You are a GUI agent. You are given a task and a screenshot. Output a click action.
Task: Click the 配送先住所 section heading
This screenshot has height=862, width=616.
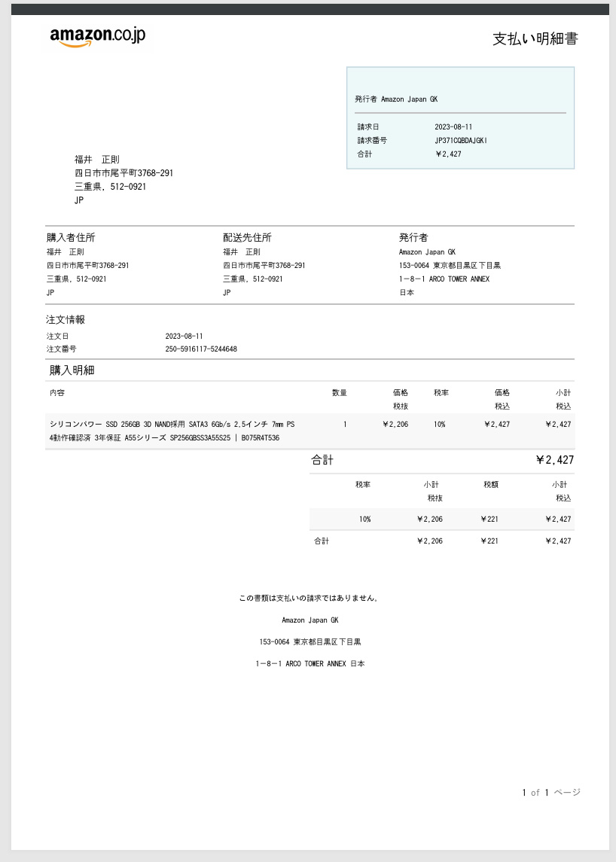[x=247, y=237]
